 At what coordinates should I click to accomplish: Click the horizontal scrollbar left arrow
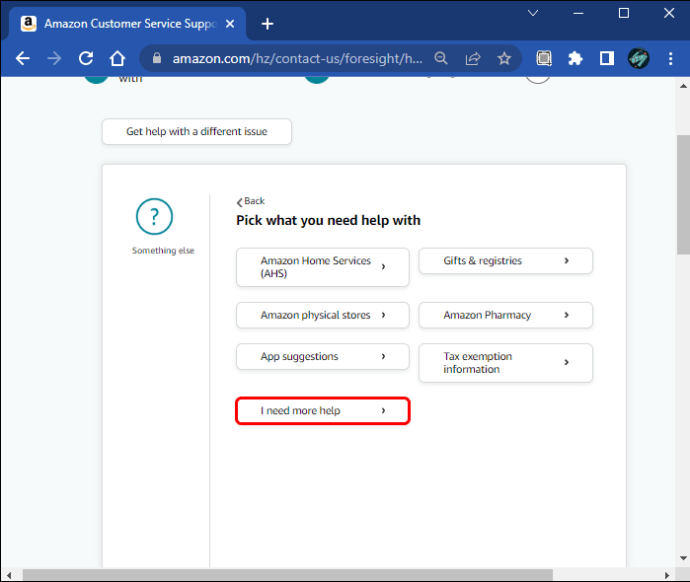[9, 575]
